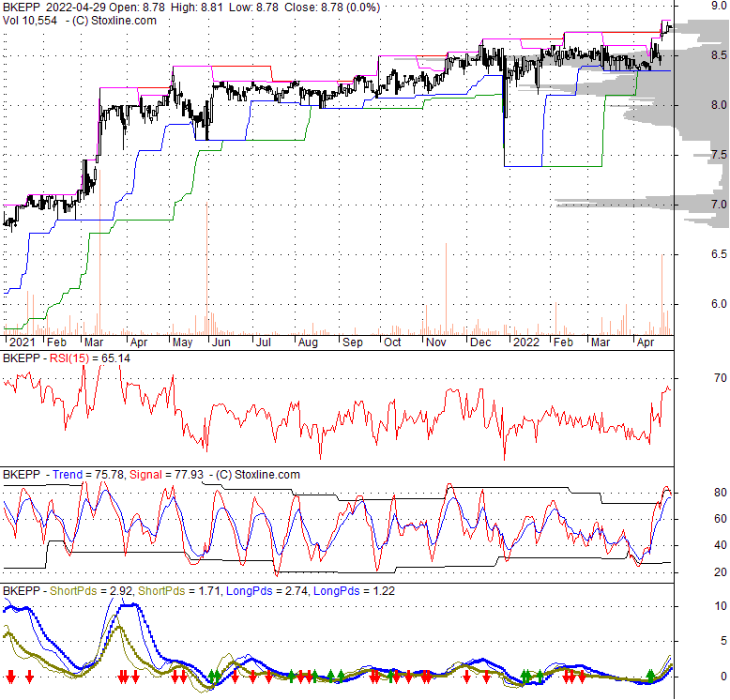
Task: Click the 'Vol 10,554' volume readout
Action: coord(30,21)
